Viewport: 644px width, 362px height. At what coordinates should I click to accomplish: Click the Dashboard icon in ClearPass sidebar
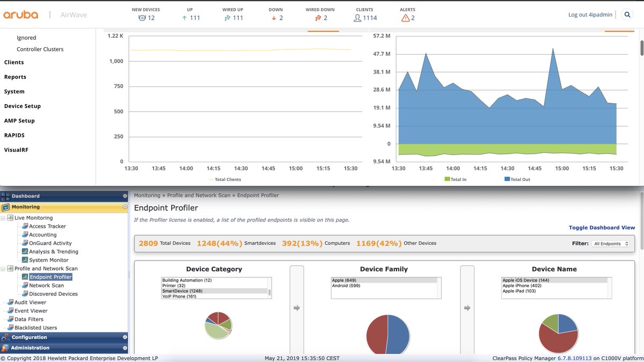click(x=6, y=196)
